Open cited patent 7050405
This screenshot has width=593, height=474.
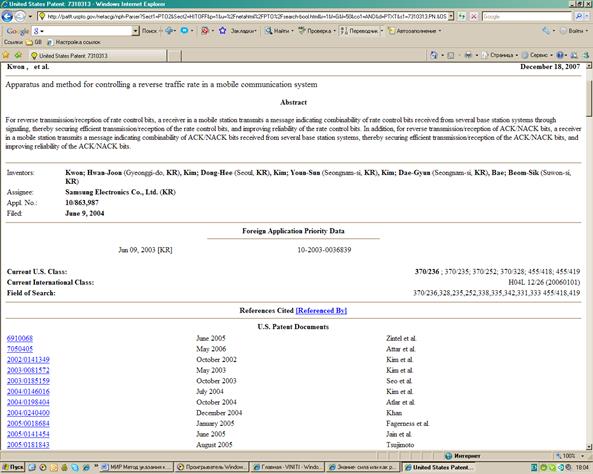[x=20, y=349]
